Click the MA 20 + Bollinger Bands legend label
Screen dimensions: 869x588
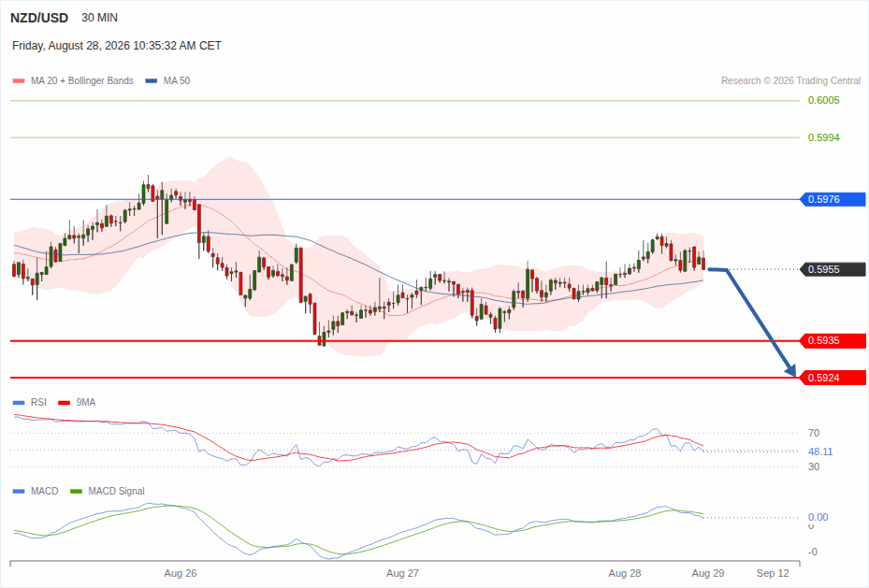click(x=82, y=80)
